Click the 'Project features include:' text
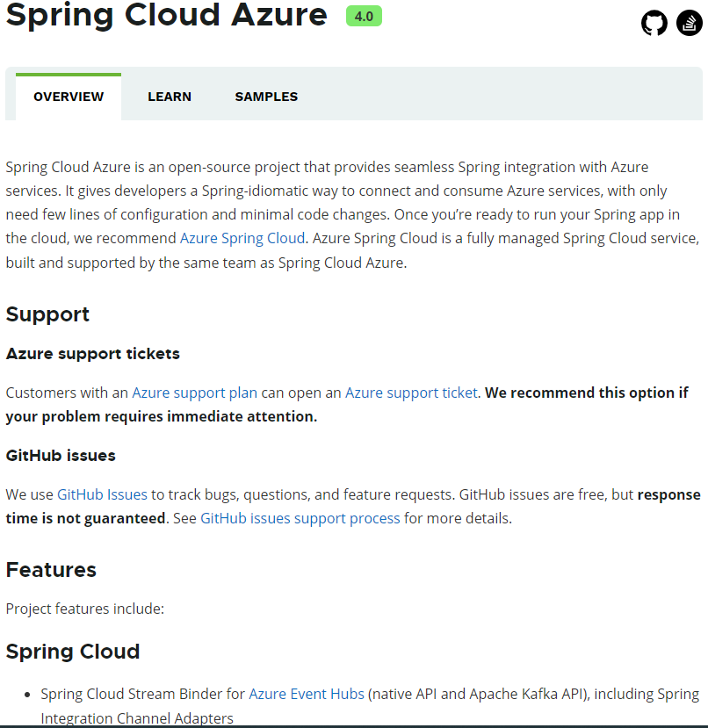Screen dimensions: 708x728 point(85,609)
